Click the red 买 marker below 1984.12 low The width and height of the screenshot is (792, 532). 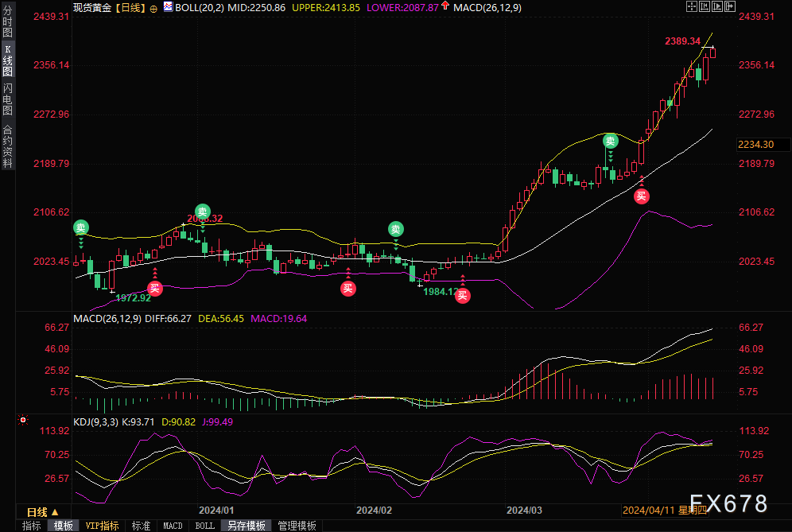[462, 296]
